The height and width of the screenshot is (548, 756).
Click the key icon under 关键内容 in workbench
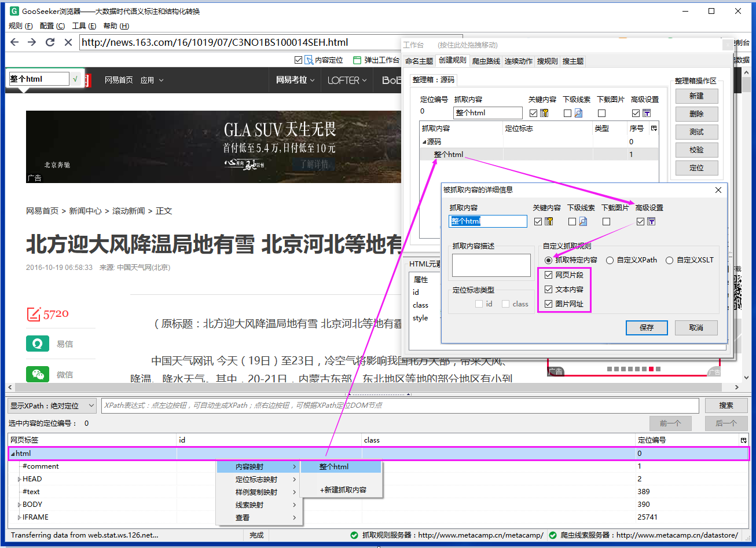[x=544, y=113]
